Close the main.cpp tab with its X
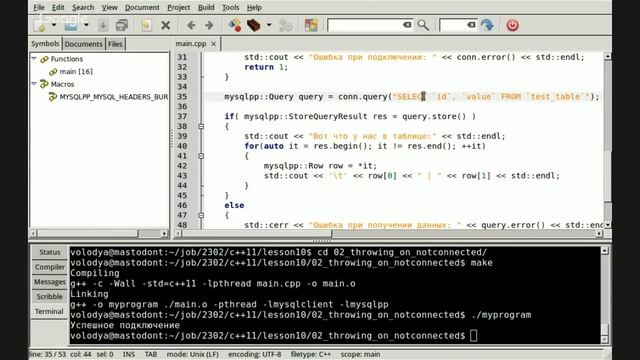 tap(213, 44)
